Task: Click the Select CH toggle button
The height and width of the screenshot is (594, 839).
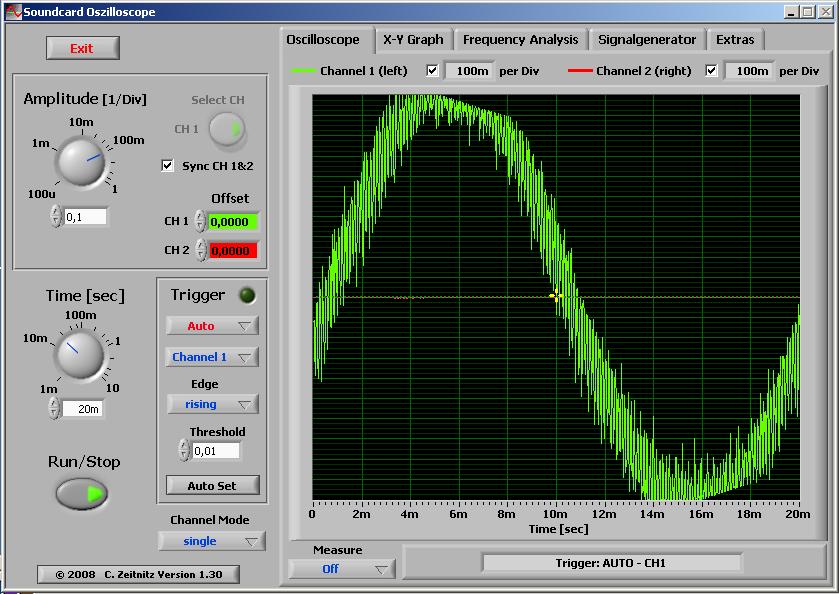Action: pyautogui.click(x=229, y=129)
